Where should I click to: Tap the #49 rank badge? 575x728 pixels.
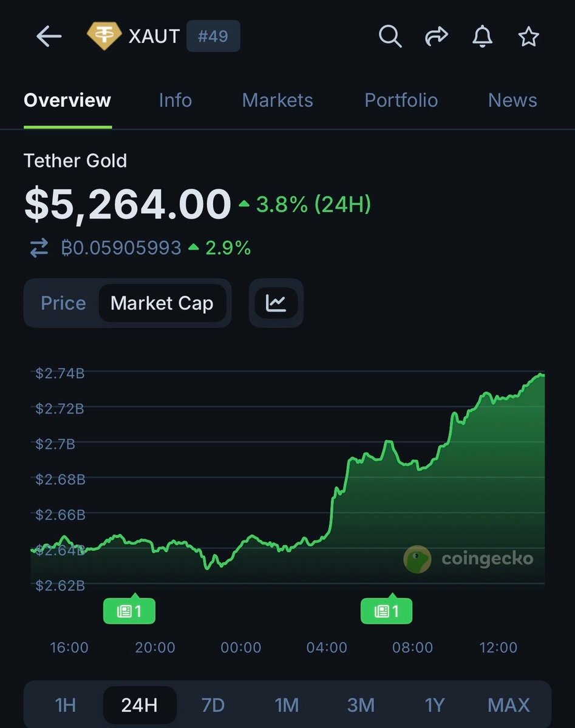(213, 36)
